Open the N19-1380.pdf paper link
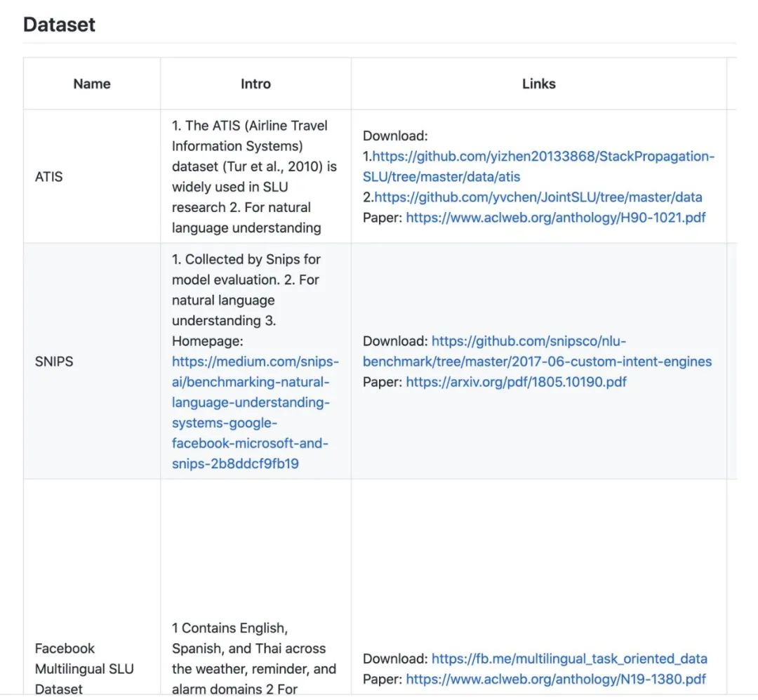This screenshot has width=758, height=700. click(x=555, y=679)
